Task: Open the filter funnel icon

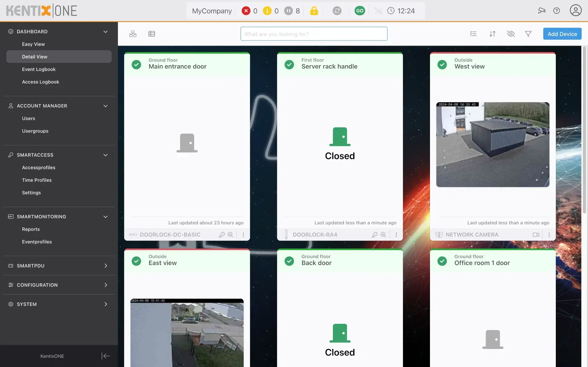Action: click(x=528, y=34)
